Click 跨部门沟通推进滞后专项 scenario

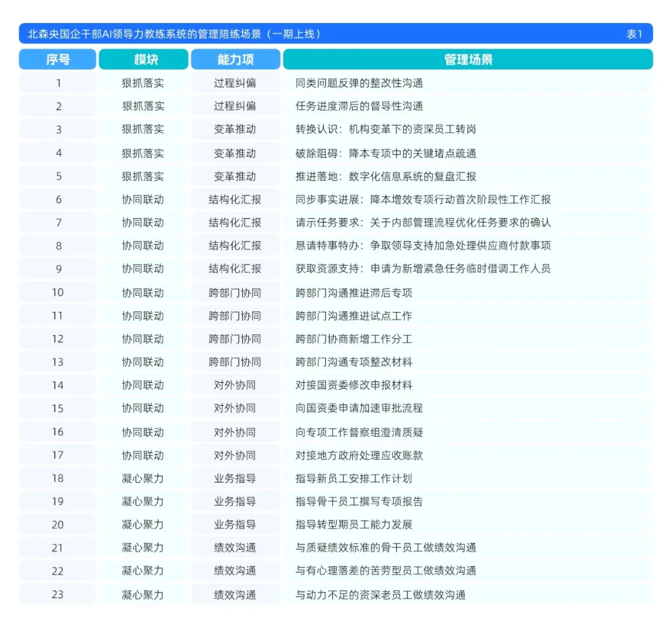coord(353,293)
